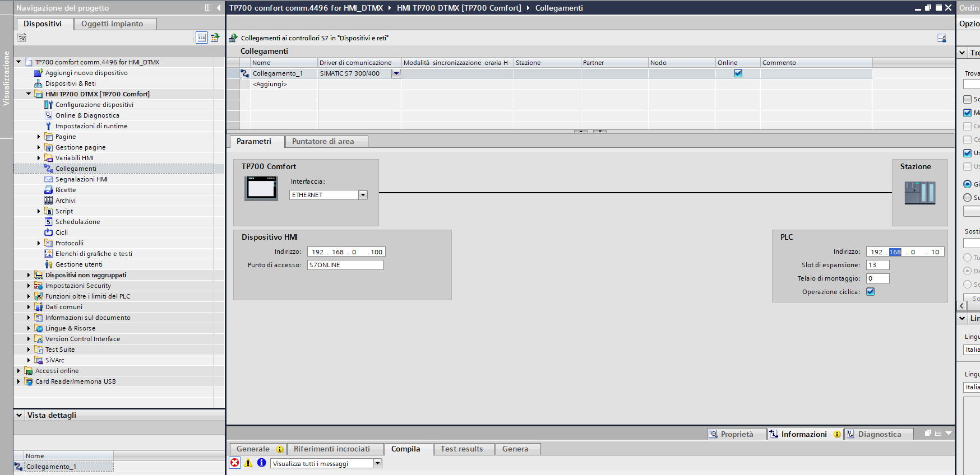Click the warnings filter icon in Compila

[248, 463]
